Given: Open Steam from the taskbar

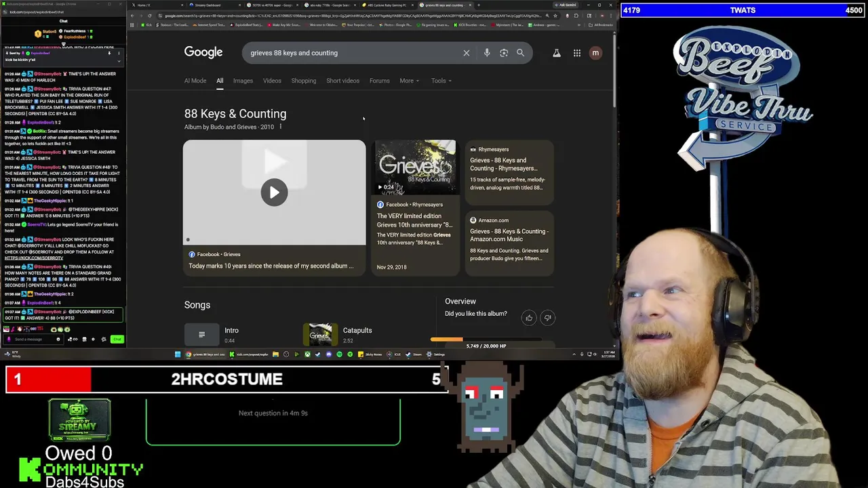Looking at the screenshot, I should (x=412, y=354).
